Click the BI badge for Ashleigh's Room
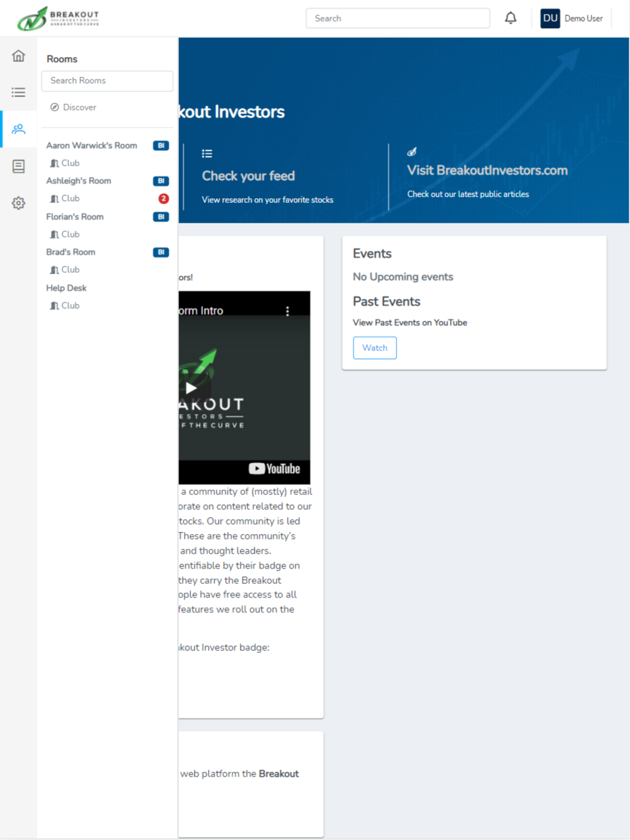The image size is (630, 840). coord(161,181)
